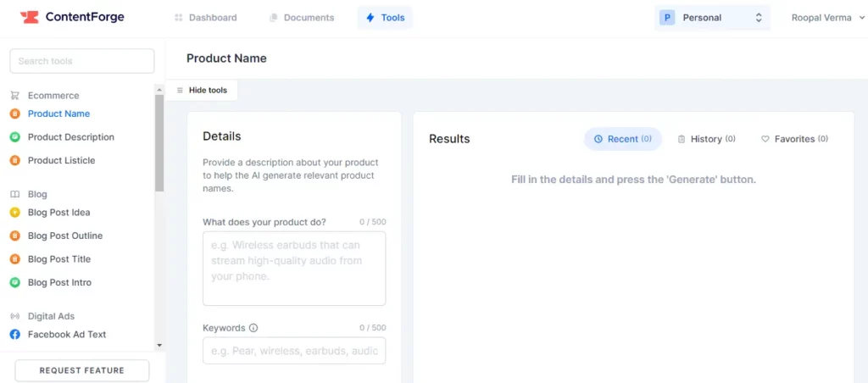Focus the product description text area
Image resolution: width=868 pixels, height=383 pixels.
pos(294,268)
